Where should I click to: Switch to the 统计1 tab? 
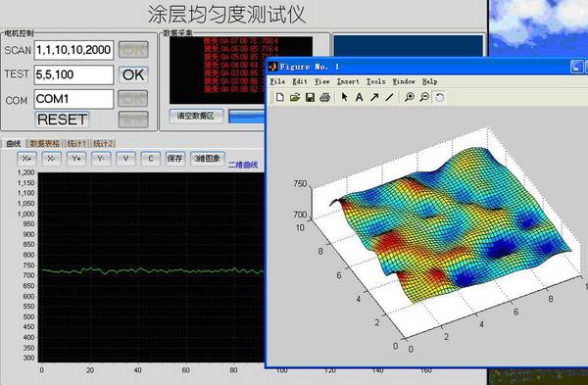(76, 143)
